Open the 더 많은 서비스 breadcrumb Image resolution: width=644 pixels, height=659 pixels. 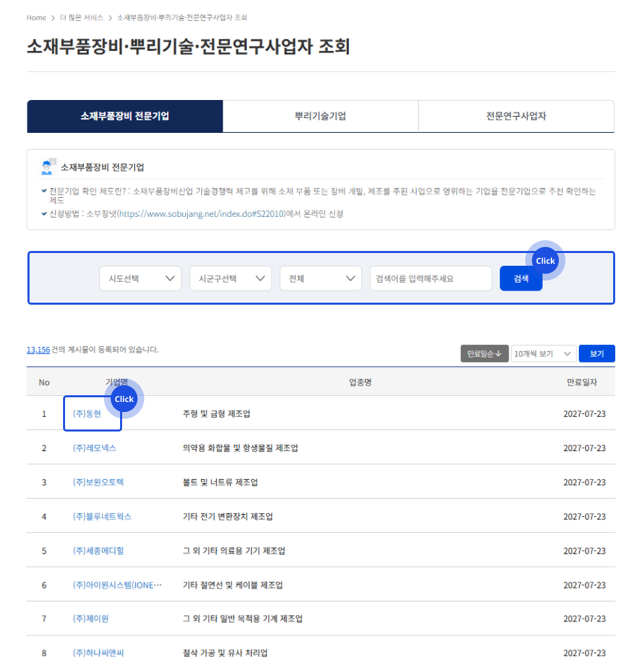[x=80, y=17]
